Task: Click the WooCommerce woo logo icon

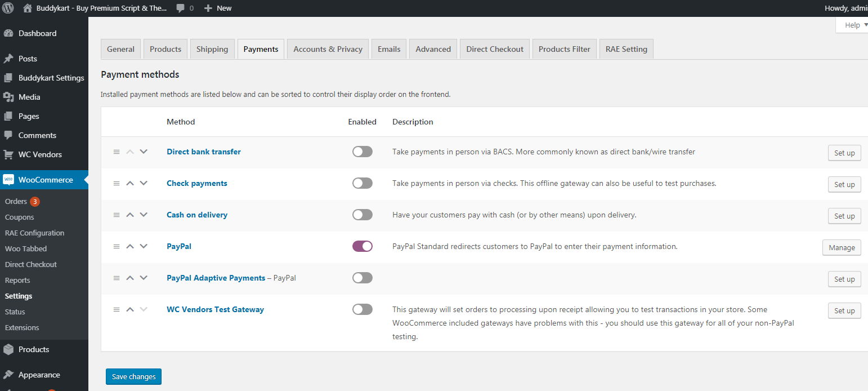Action: (8, 180)
